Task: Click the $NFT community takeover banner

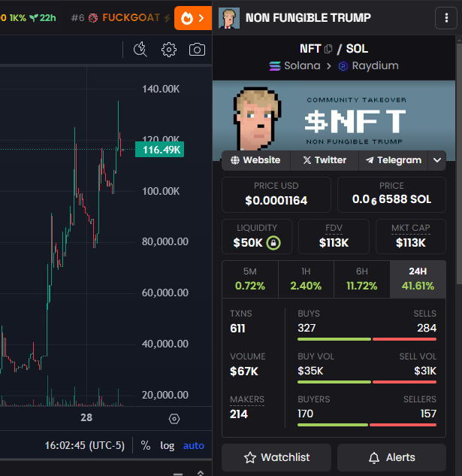Action: 334,120
